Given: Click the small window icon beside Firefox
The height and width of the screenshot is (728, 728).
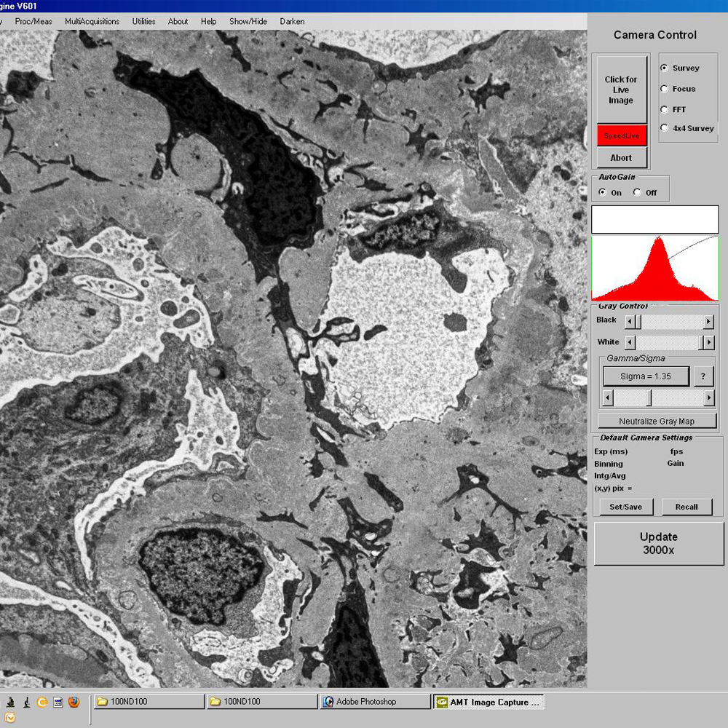Looking at the screenshot, I should [x=58, y=702].
